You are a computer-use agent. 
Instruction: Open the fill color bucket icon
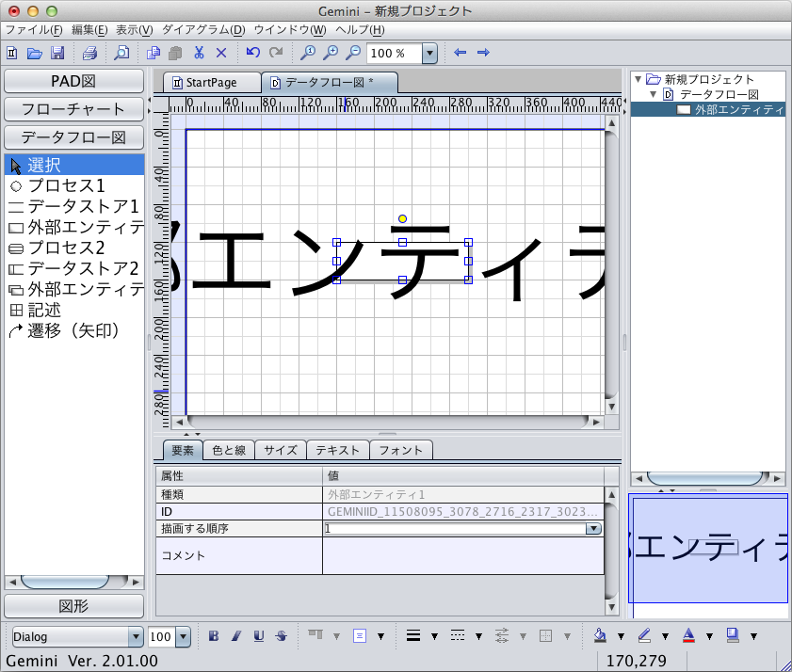(x=600, y=635)
